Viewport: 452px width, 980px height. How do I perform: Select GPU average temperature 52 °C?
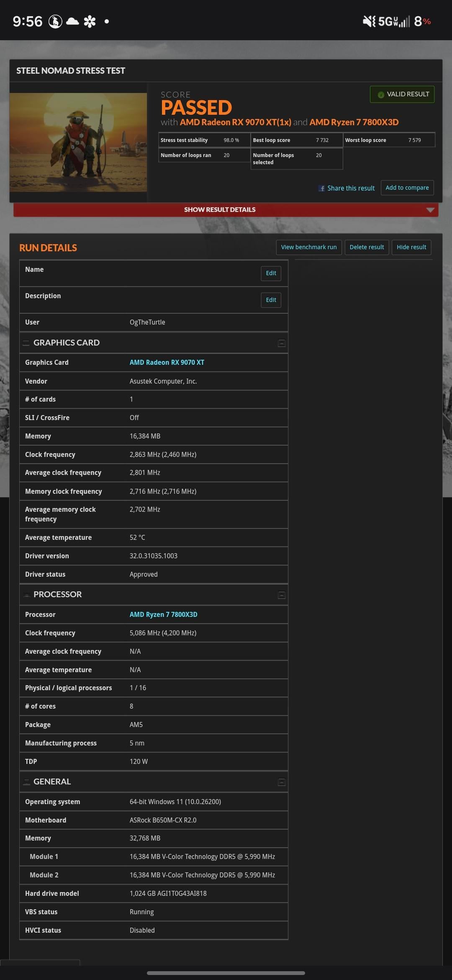137,537
